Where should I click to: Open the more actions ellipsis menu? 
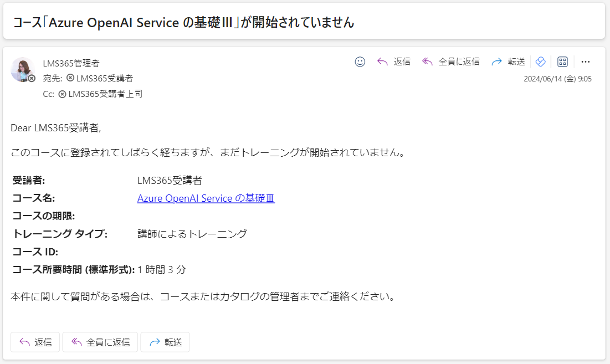586,62
